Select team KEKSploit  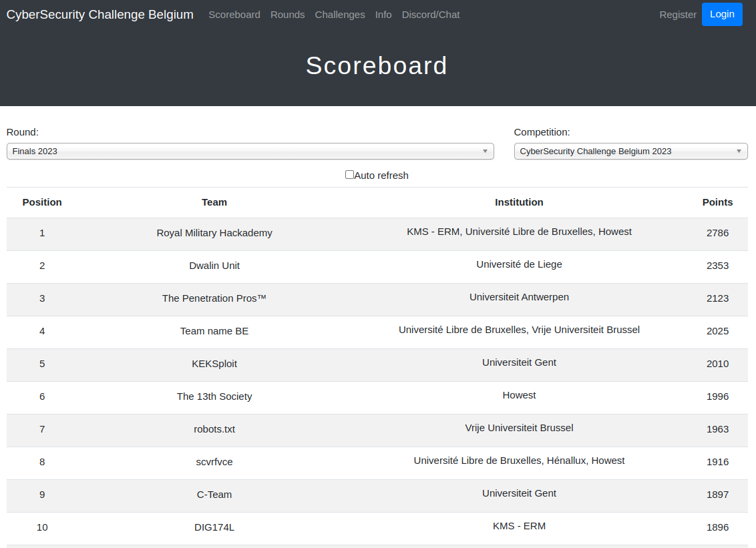(214, 364)
